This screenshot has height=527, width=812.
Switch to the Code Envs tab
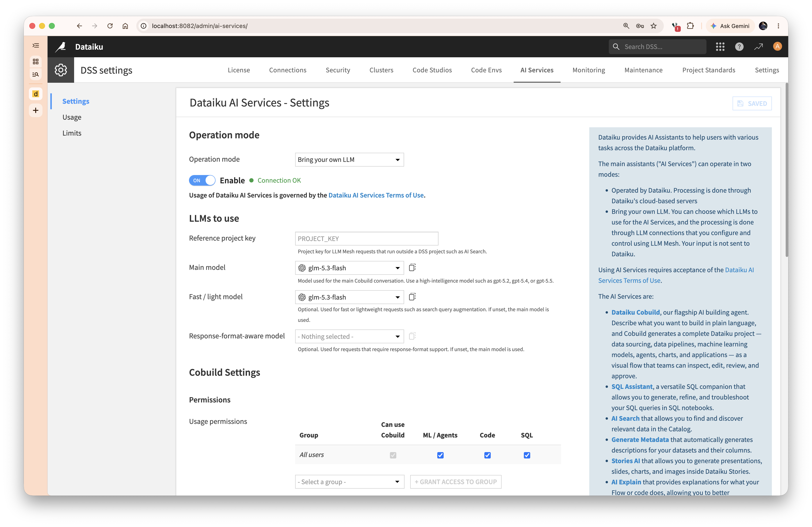coord(486,70)
